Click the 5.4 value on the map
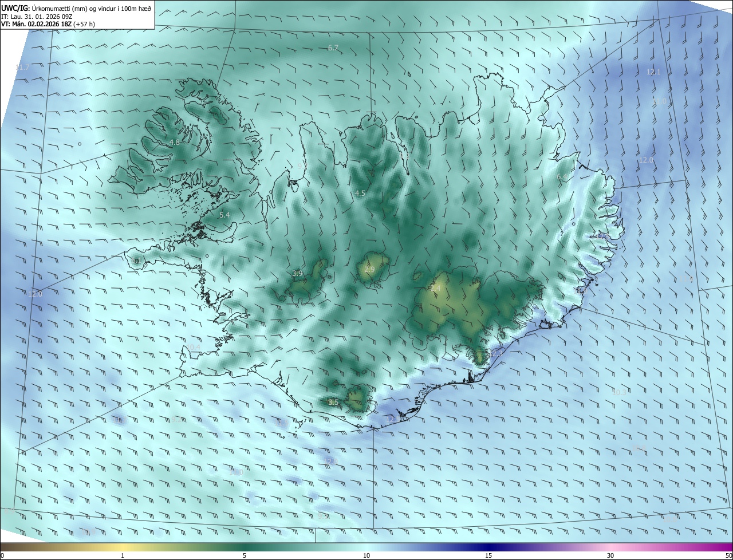 (x=224, y=215)
